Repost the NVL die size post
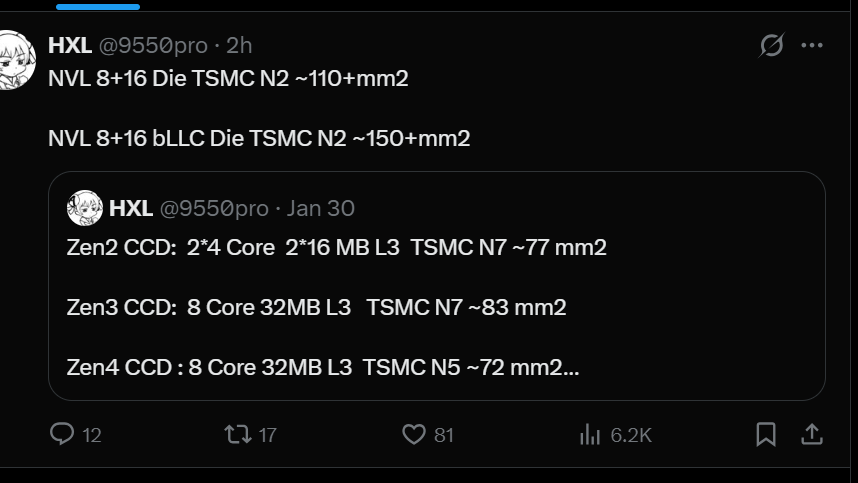Viewport: 858px width, 483px height. coord(238,434)
